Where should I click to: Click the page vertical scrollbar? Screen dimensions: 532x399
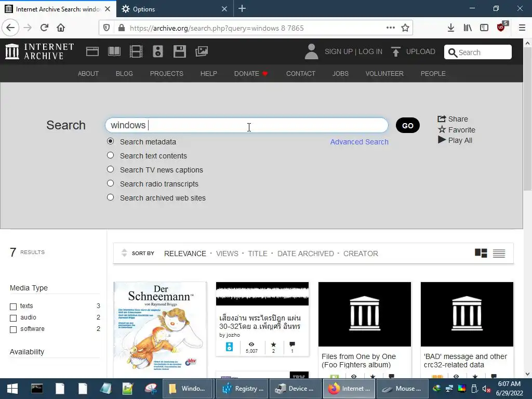(x=527, y=119)
